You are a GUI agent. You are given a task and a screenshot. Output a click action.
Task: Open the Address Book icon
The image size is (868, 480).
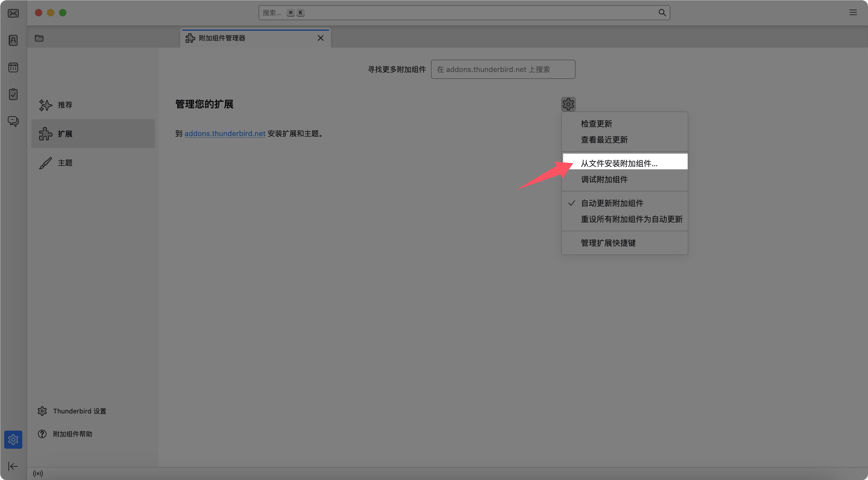13,40
